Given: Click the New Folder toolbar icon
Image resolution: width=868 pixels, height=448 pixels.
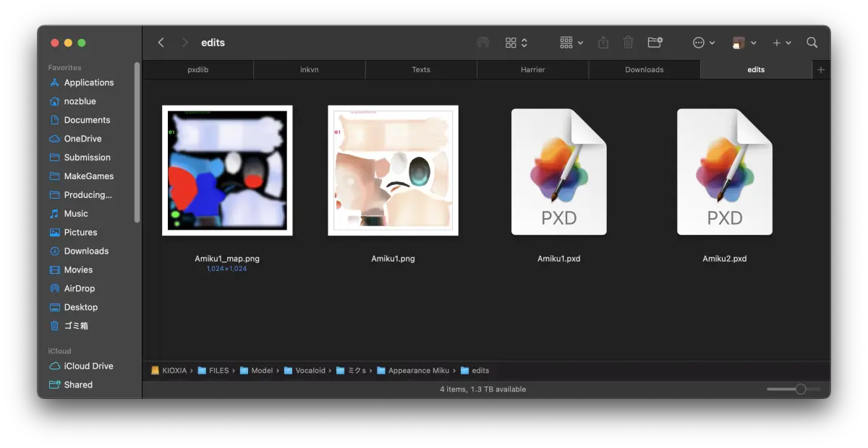Looking at the screenshot, I should [655, 43].
